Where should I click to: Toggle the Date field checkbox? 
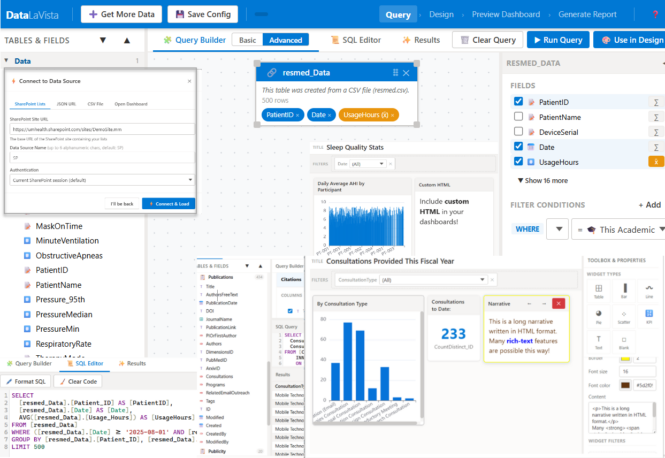[518, 146]
